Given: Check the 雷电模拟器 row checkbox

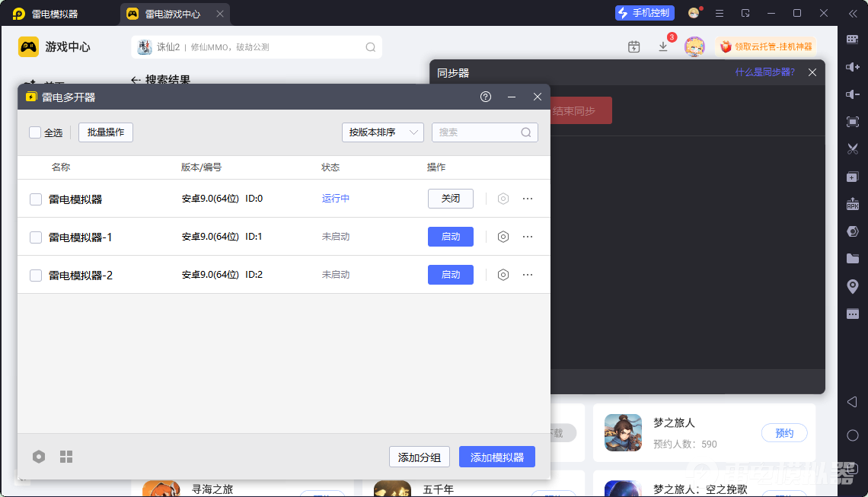Looking at the screenshot, I should [x=36, y=199].
